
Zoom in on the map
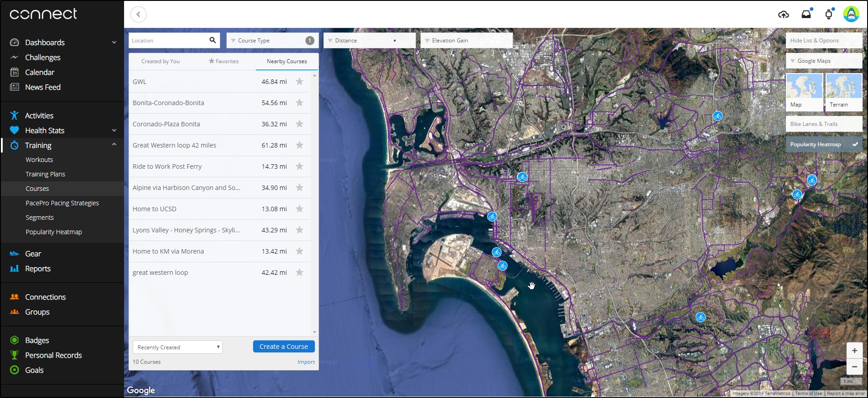click(854, 351)
